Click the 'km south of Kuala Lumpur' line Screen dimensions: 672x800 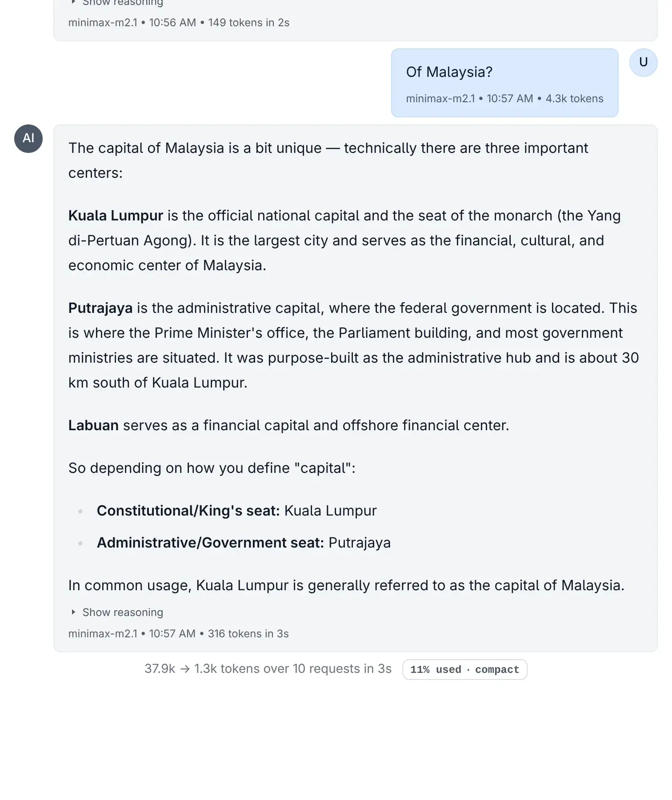click(158, 383)
